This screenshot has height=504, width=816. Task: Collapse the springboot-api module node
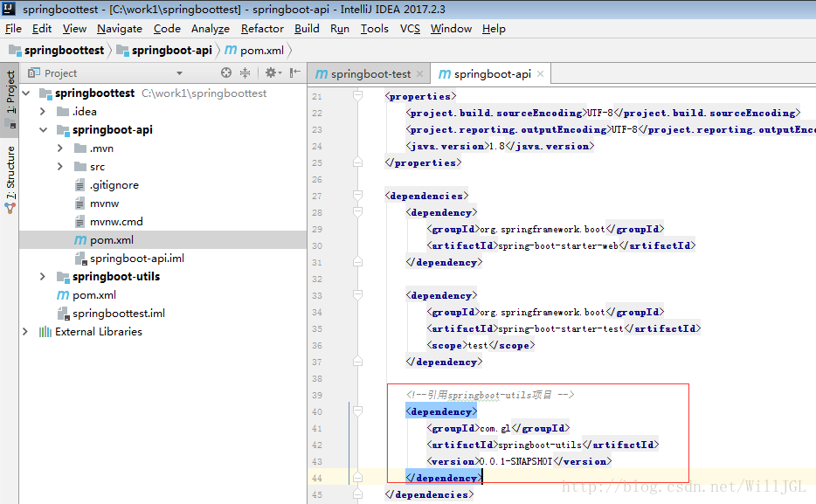coord(43,130)
